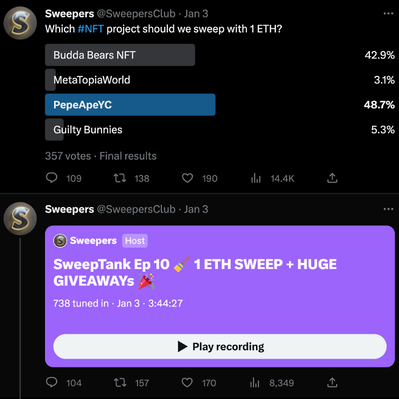Open more options on the SweepTank tweet

388,209
